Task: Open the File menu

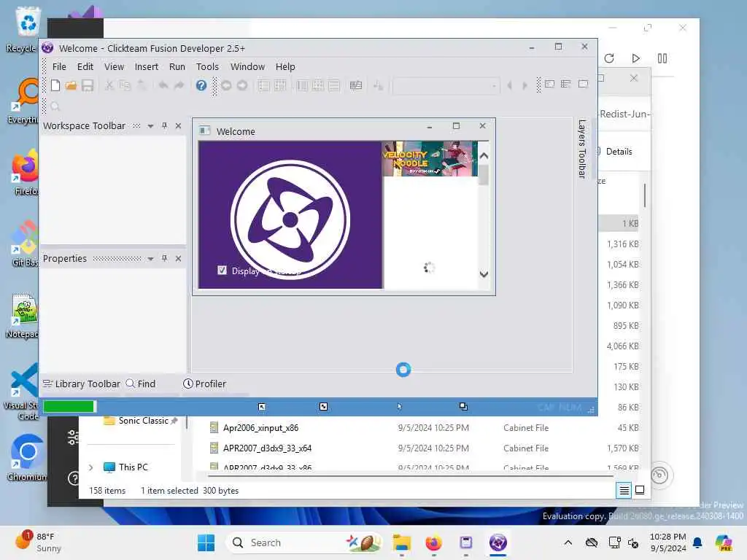Action: (x=59, y=66)
